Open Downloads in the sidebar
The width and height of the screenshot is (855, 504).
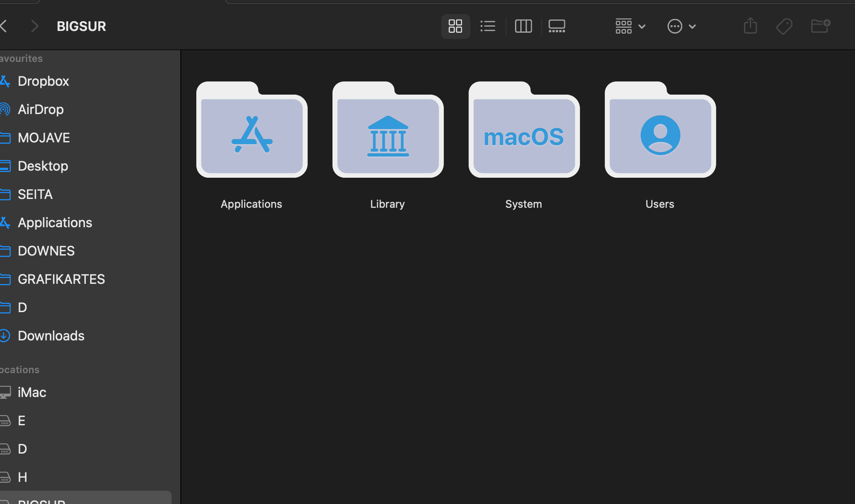(51, 336)
